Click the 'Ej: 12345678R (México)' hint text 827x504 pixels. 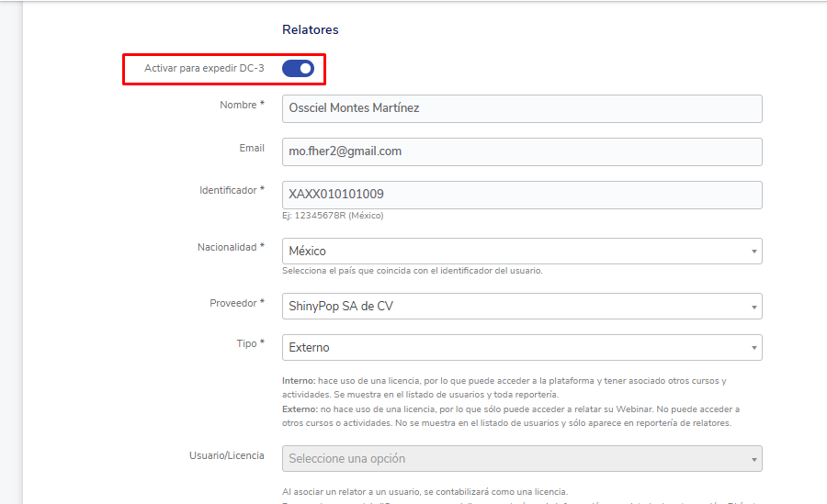tap(333, 216)
